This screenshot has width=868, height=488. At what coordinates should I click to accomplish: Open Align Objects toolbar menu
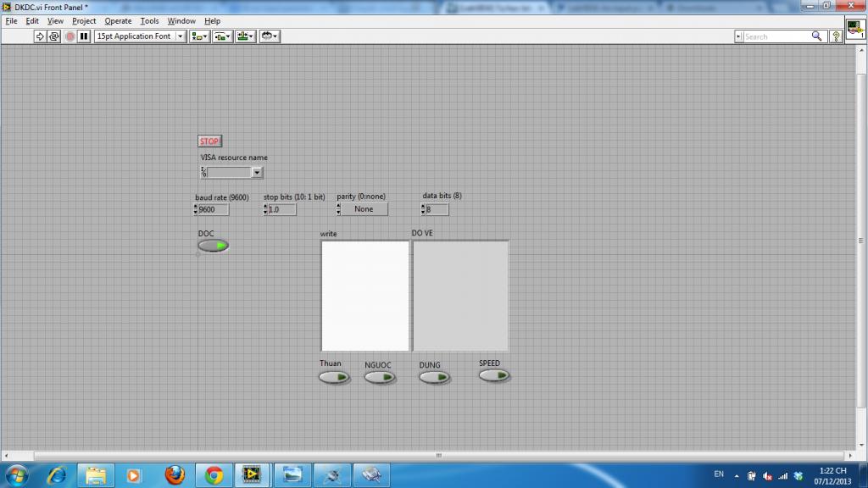point(199,36)
